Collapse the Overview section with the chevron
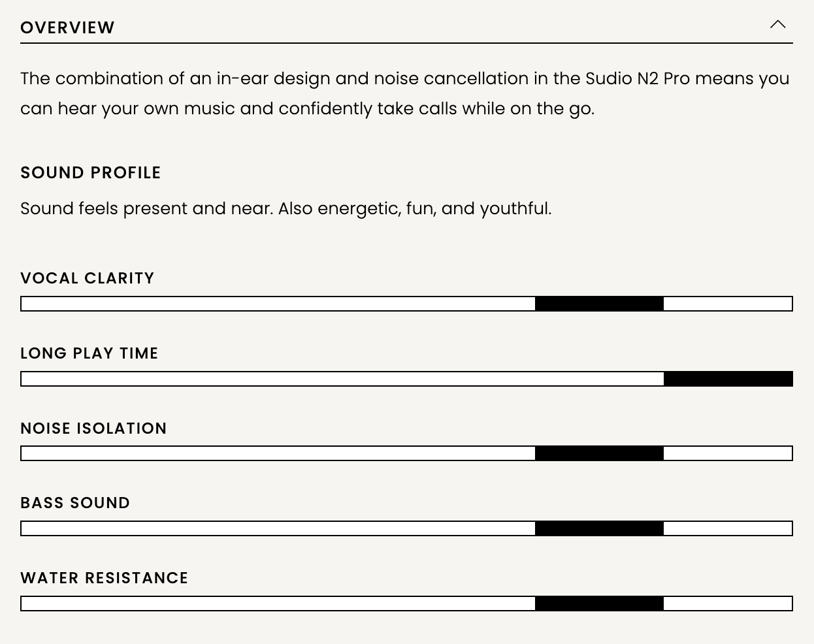Image resolution: width=814 pixels, height=644 pixels. [x=777, y=25]
